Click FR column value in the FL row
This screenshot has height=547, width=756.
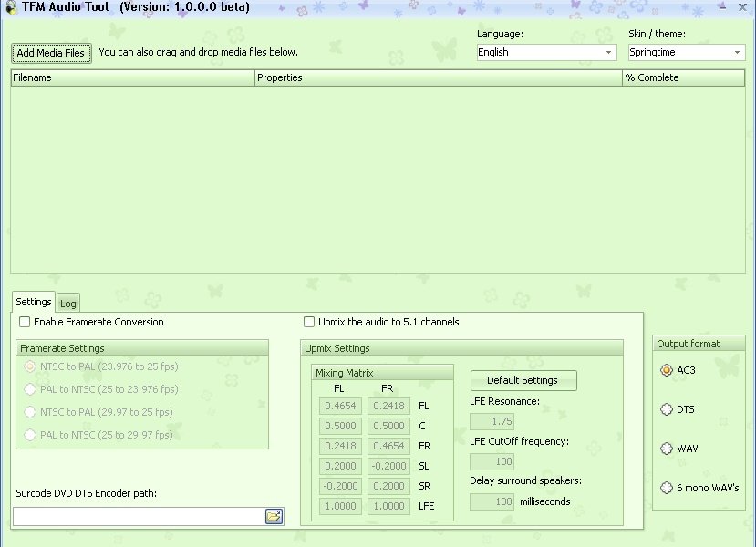pyautogui.click(x=388, y=407)
